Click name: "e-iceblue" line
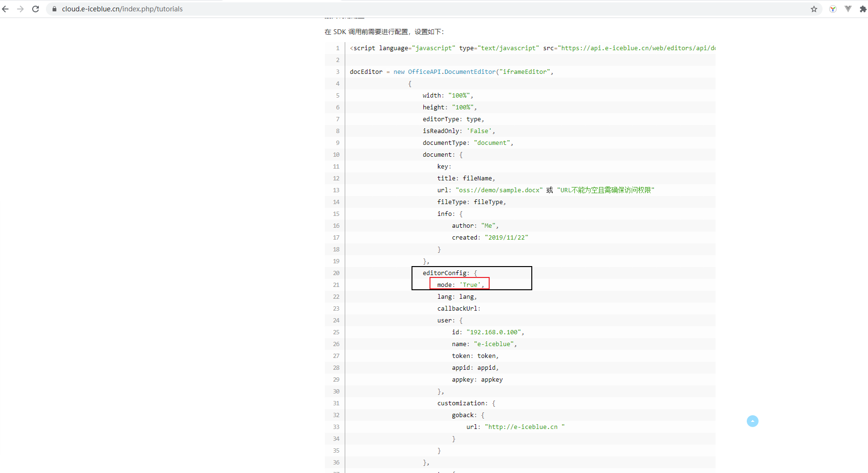This screenshot has width=868, height=473. point(484,344)
